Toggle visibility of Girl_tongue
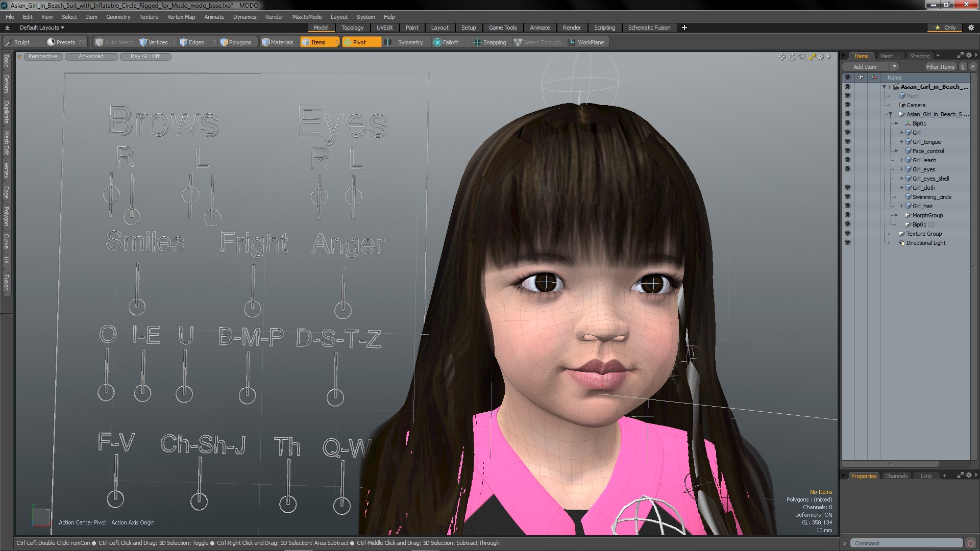Screen dimensions: 980x551 coord(847,142)
